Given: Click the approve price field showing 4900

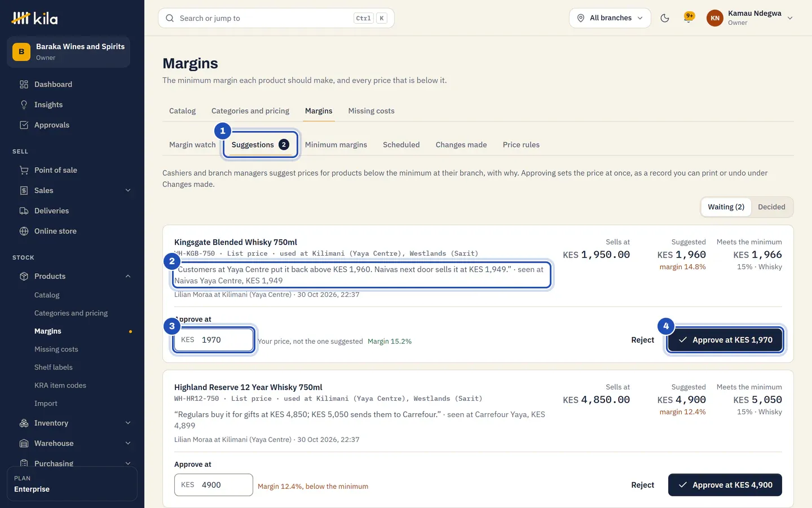Looking at the screenshot, I should pos(214,485).
